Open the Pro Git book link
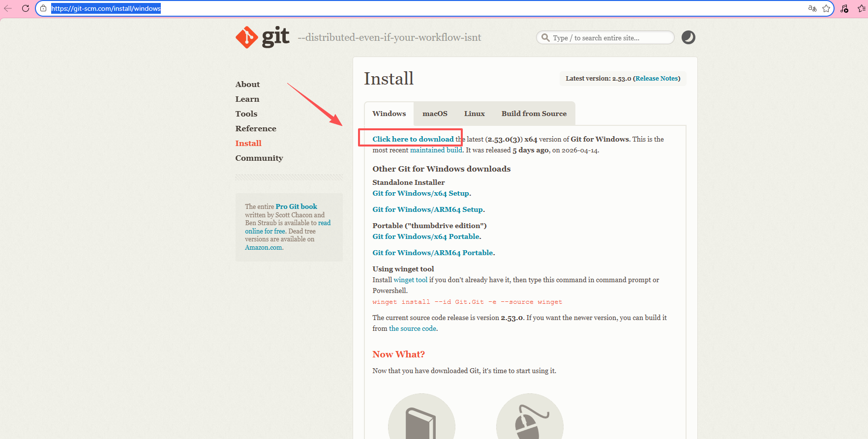Screen dimensions: 868x439 click(297, 207)
